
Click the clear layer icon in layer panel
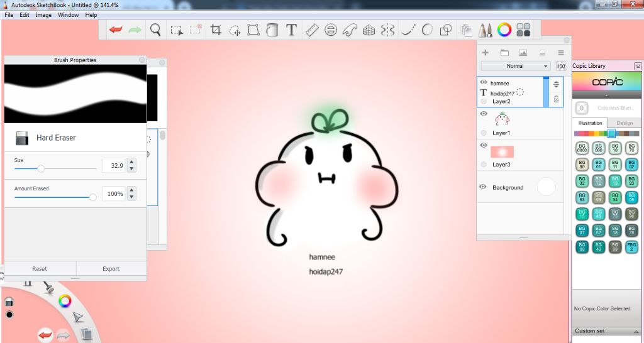pos(542,53)
